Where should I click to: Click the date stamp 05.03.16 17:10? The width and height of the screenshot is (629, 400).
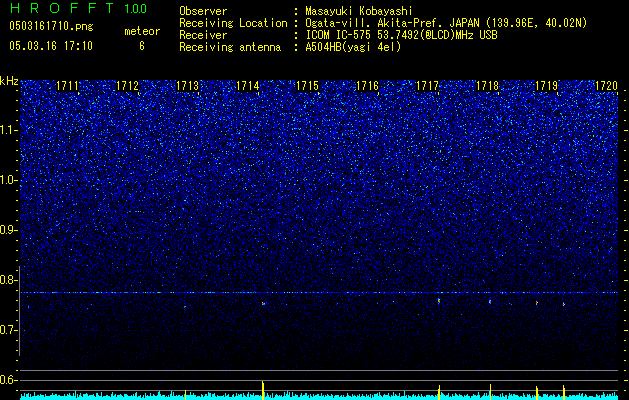coord(51,46)
